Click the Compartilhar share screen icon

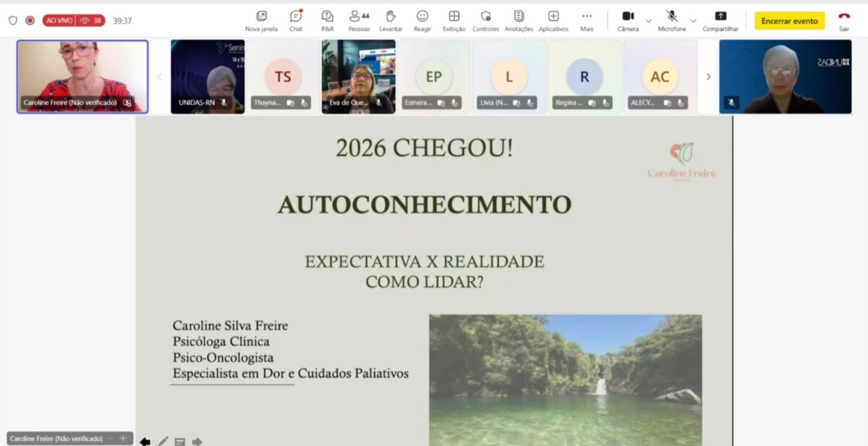pos(720,20)
